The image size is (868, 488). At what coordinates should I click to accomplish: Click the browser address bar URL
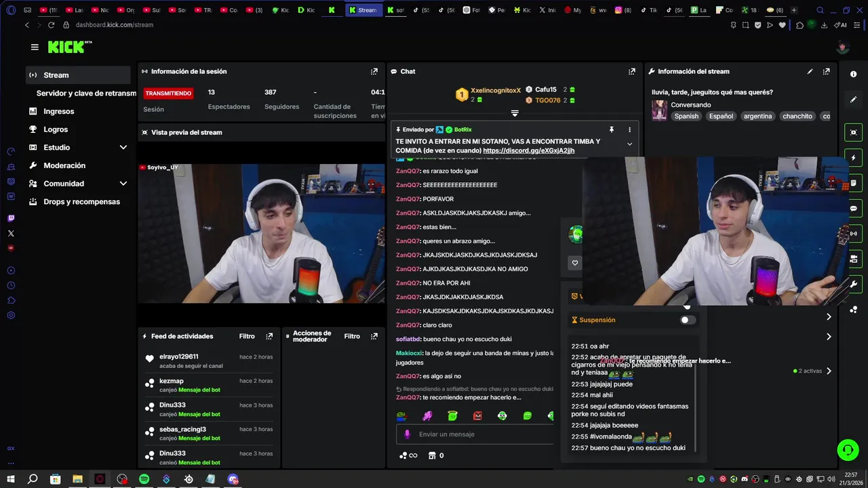click(115, 25)
